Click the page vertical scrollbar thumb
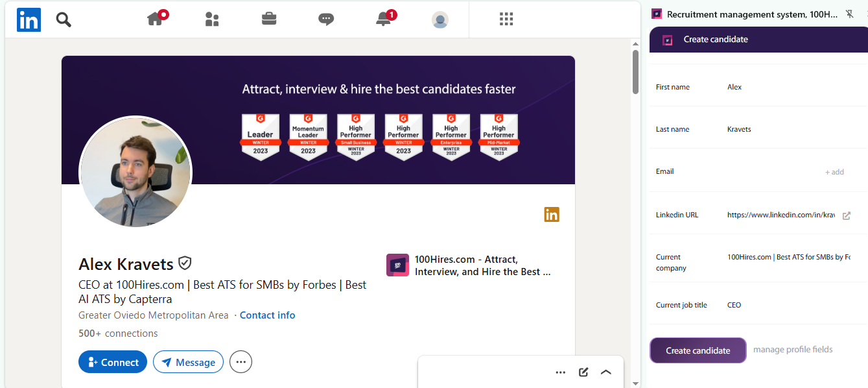 tap(635, 72)
